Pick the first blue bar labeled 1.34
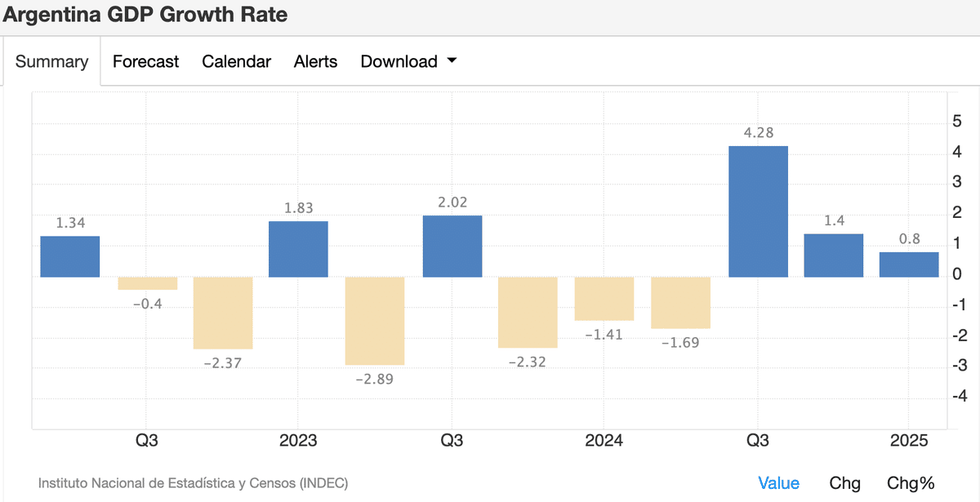Image resolution: width=980 pixels, height=502 pixels. pyautogui.click(x=70, y=257)
